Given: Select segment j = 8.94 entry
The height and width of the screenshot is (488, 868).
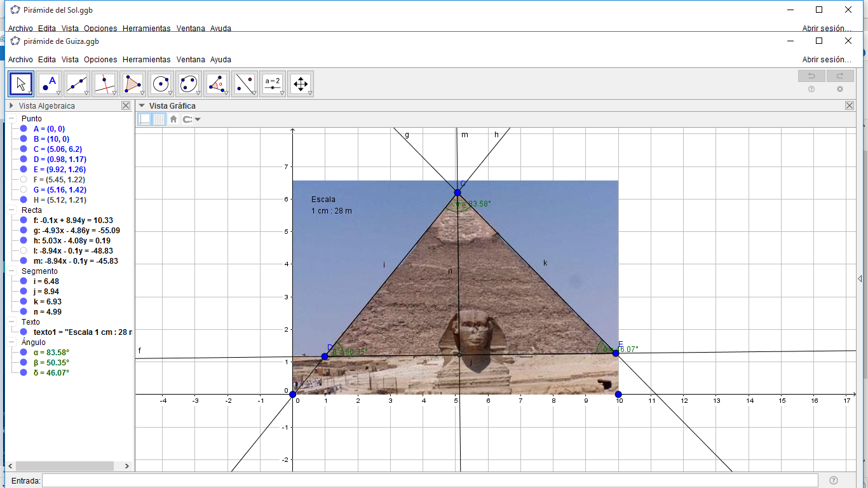Looking at the screenshot, I should (x=48, y=292).
